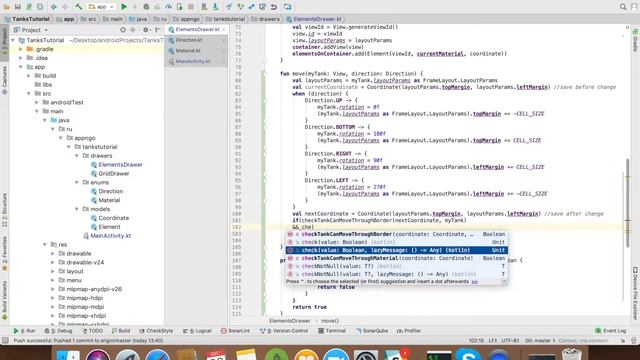This screenshot has width=640, height=360.
Task: Open the SonarLint tool window
Action: click(235, 331)
